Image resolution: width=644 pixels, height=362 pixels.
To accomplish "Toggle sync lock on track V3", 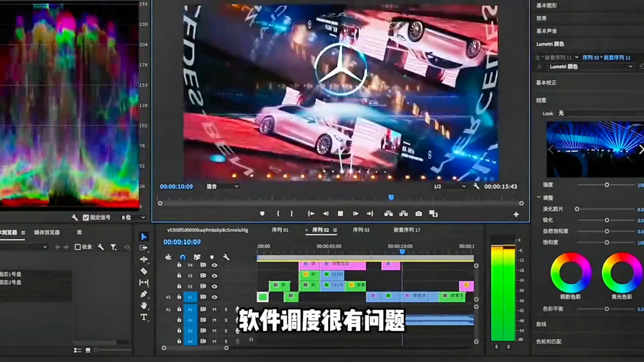I will coord(203,276).
